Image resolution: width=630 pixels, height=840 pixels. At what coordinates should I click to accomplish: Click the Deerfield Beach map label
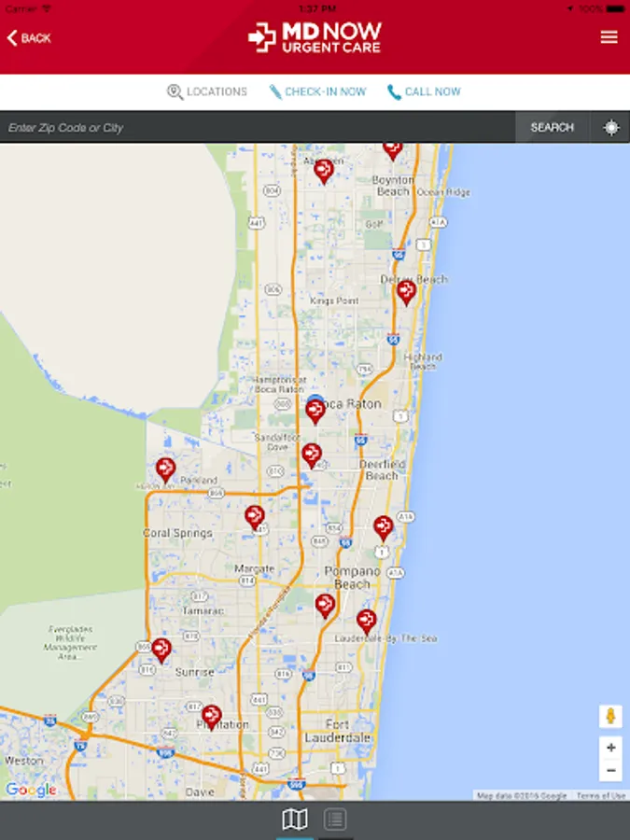pos(382,469)
